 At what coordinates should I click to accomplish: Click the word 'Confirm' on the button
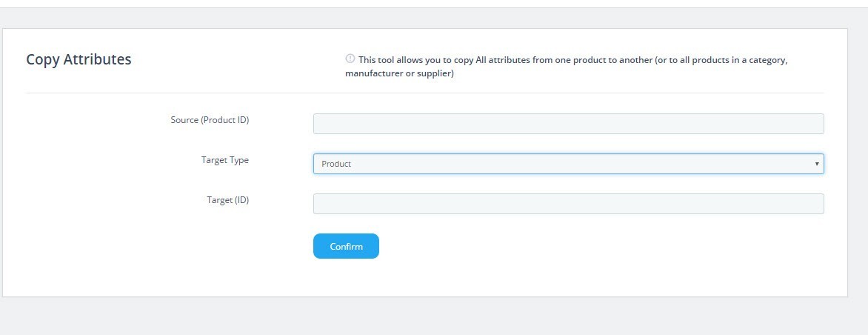(346, 246)
